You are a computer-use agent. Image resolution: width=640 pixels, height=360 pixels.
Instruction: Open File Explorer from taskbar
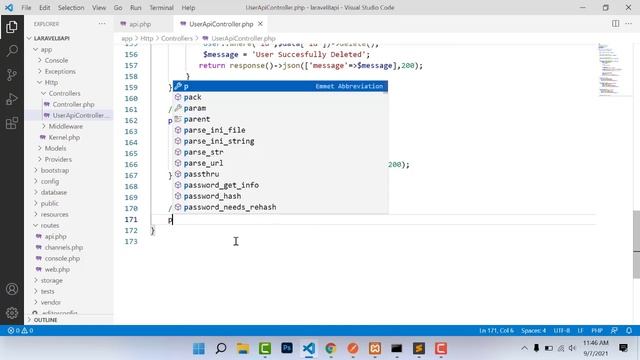[x=243, y=349]
